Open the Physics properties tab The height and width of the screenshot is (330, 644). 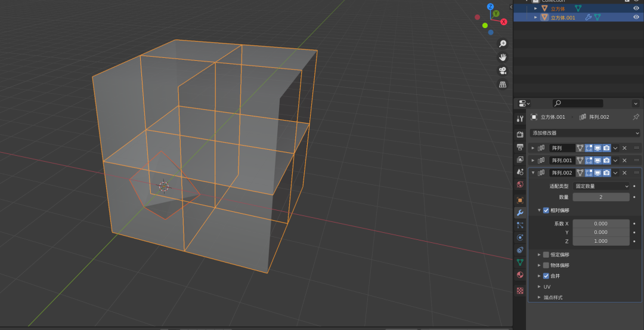520,237
